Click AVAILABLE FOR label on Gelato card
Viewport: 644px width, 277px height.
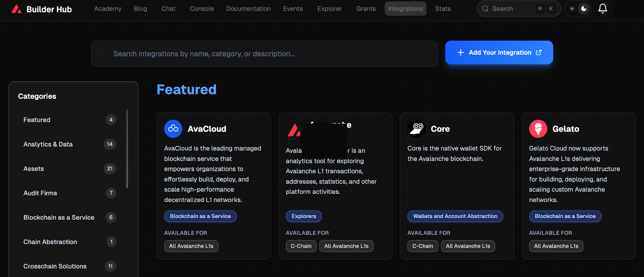tap(550, 233)
